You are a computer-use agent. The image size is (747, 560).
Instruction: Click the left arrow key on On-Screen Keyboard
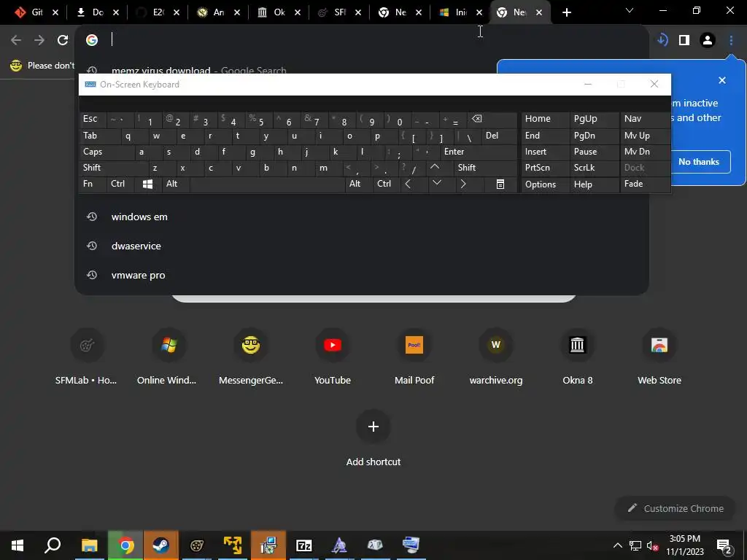(x=408, y=184)
